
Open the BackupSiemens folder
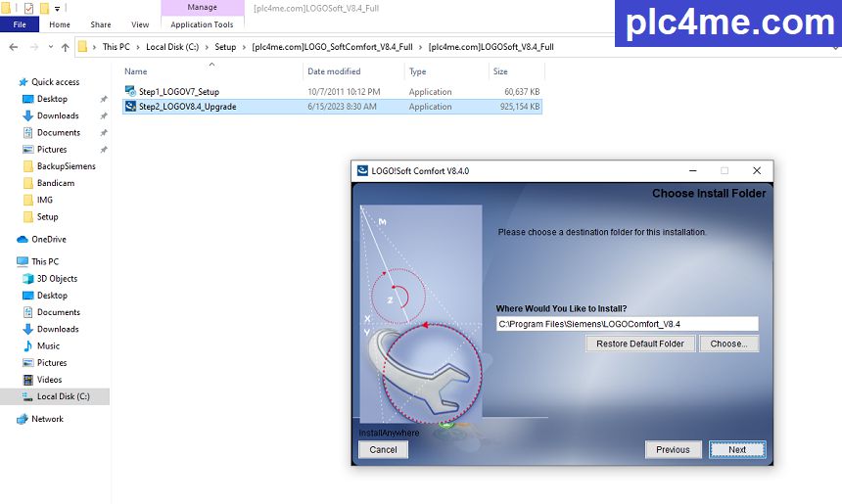click(x=66, y=165)
